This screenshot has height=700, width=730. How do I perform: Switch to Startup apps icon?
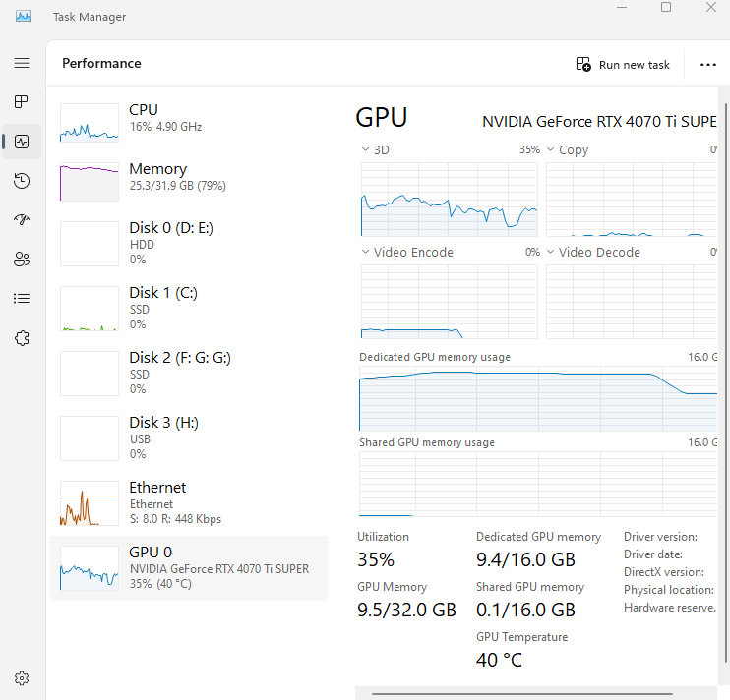click(x=22, y=220)
